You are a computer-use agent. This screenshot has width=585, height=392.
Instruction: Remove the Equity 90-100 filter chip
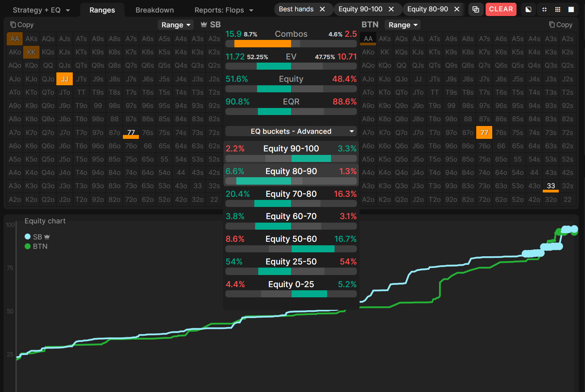[391, 9]
